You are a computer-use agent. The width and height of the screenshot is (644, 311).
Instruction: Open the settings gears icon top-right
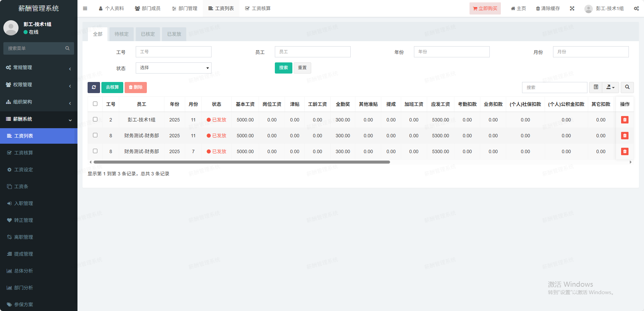(636, 8)
